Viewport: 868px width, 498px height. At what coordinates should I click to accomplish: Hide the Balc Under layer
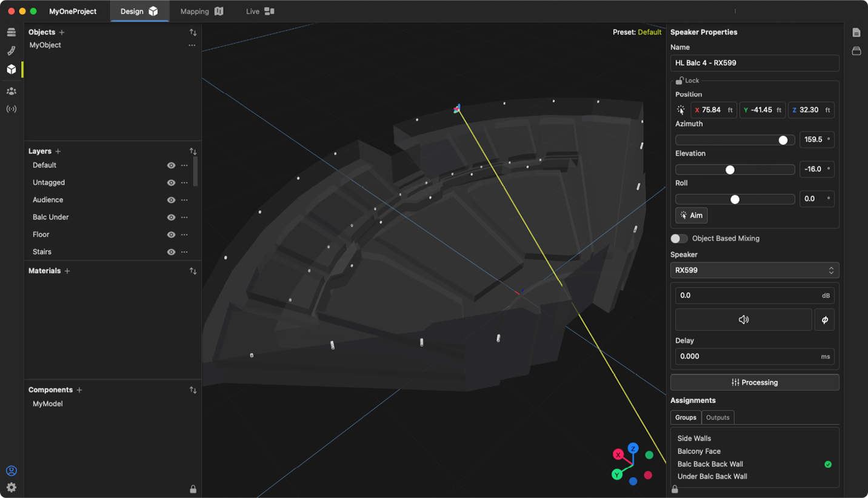coord(171,217)
